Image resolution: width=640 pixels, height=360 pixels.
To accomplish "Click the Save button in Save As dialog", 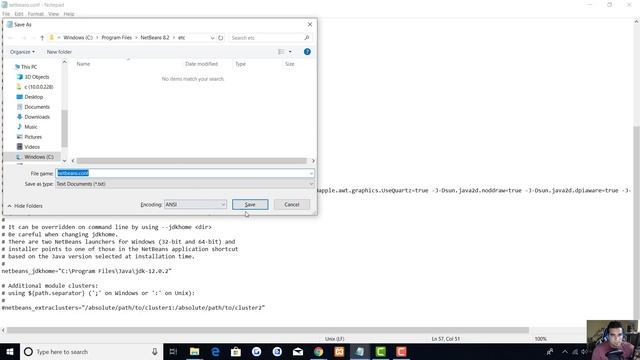I will click(x=250, y=204).
